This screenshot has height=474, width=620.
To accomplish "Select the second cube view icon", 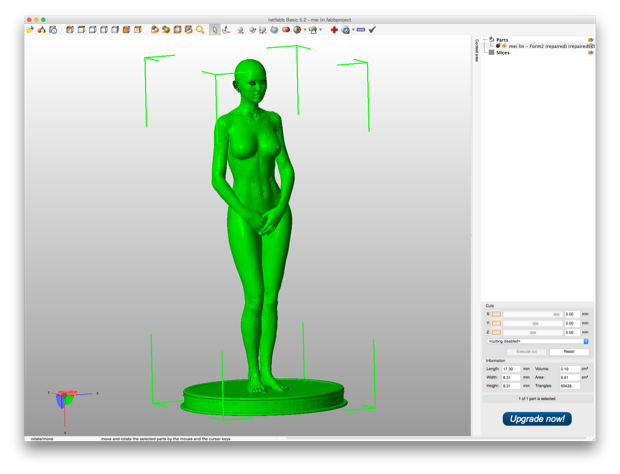I will 81,30.
